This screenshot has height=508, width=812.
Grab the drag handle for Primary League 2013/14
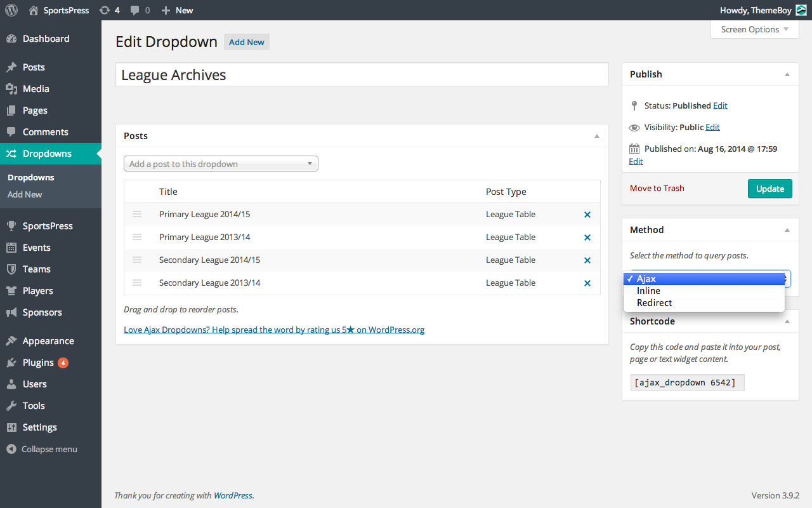click(137, 237)
